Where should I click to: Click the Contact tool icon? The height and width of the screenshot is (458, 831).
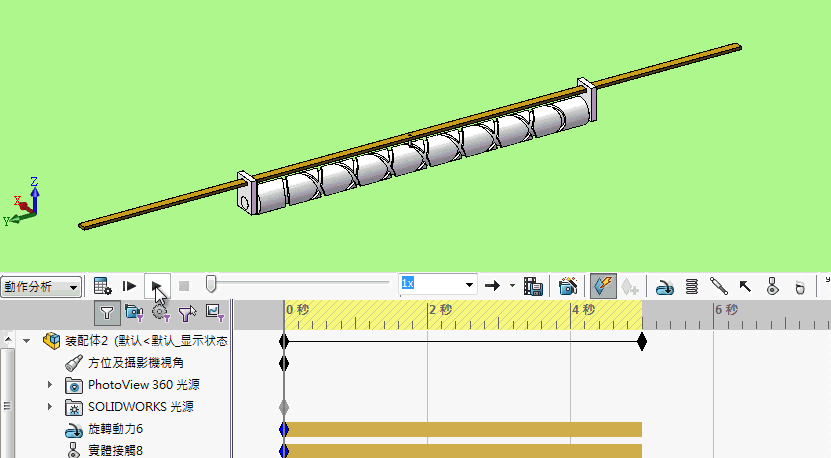pos(773,286)
